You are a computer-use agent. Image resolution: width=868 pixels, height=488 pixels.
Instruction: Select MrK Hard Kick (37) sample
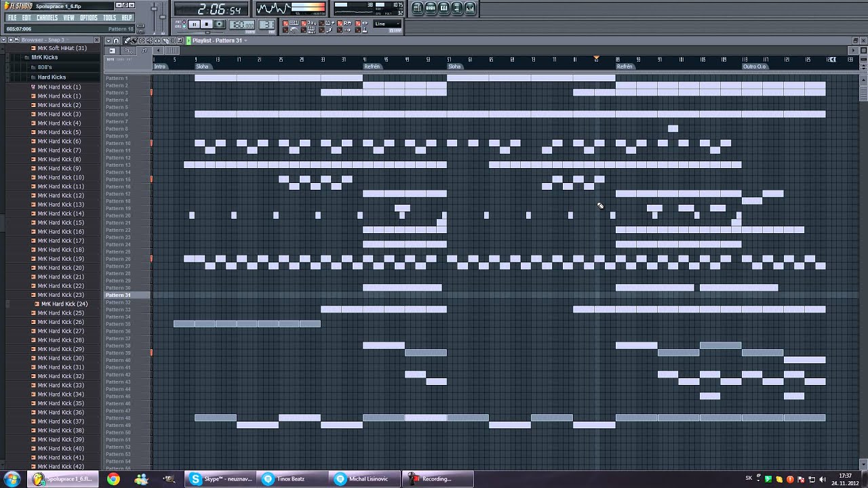click(60, 422)
